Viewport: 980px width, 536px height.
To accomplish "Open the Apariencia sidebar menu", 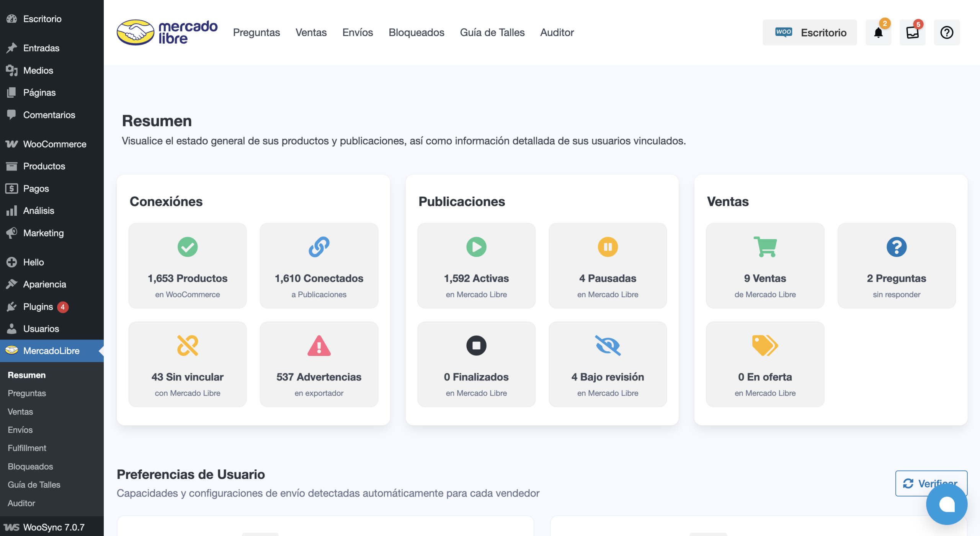I will (x=52, y=284).
